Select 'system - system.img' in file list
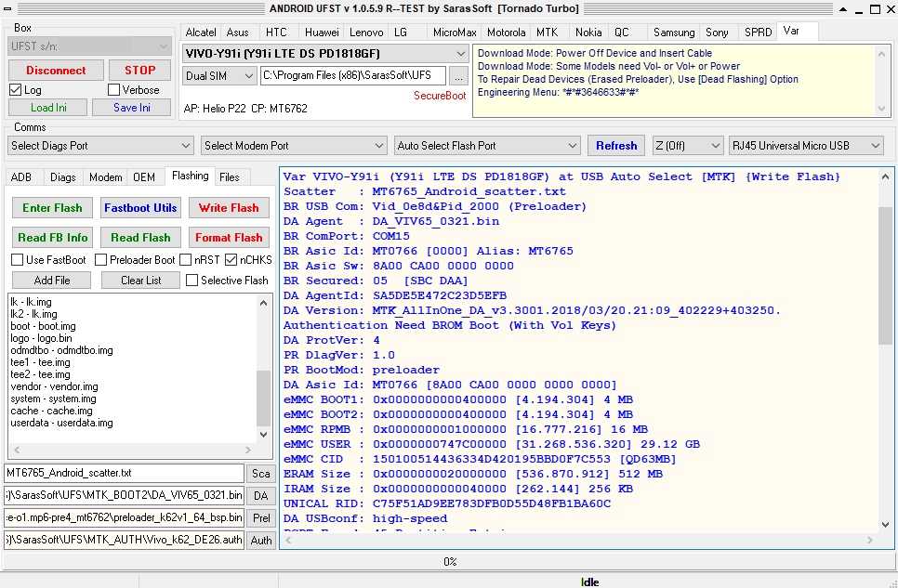898x588 pixels. click(x=53, y=399)
